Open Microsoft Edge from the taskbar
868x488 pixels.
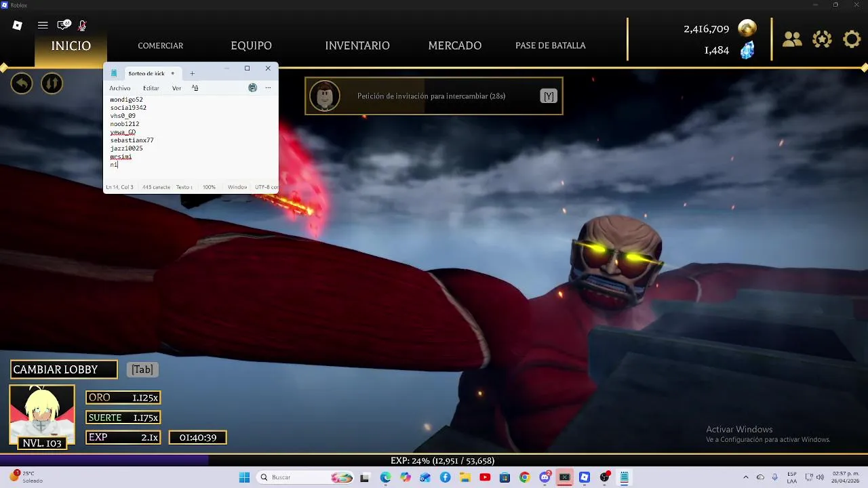pyautogui.click(x=385, y=477)
